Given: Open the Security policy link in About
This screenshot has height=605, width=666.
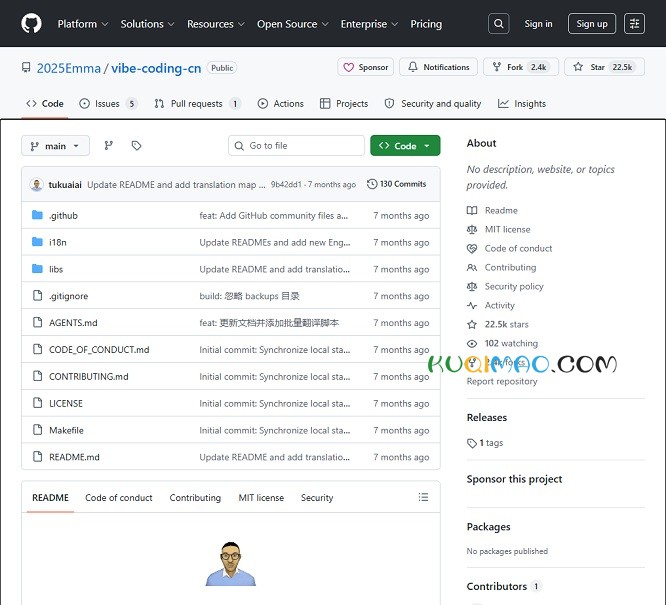Looking at the screenshot, I should [x=514, y=286].
